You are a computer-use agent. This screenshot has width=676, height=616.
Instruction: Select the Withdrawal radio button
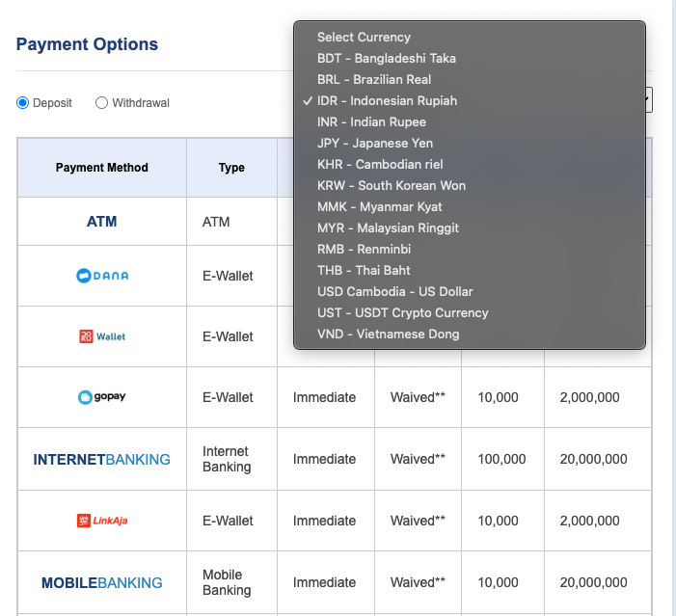101,103
